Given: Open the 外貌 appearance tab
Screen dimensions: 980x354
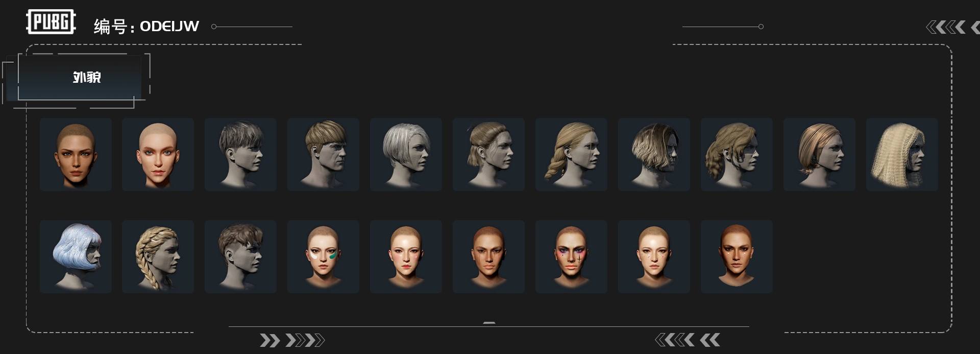Looking at the screenshot, I should tap(80, 77).
